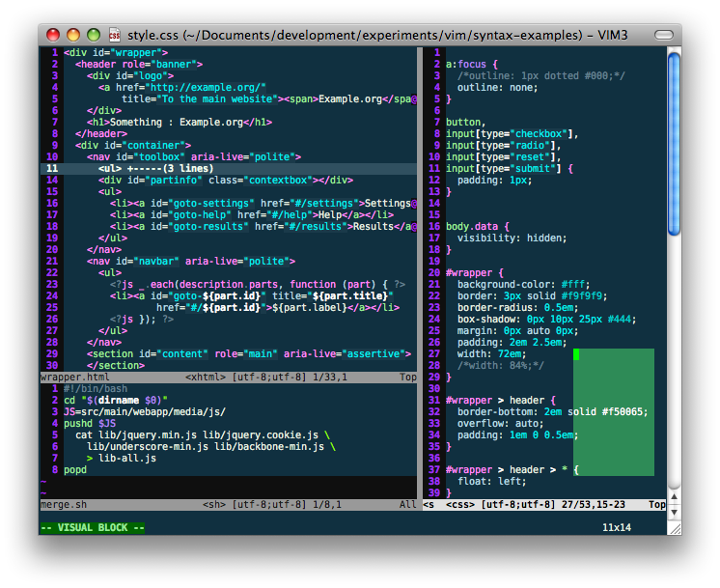Click the 'a:focus {' selector line
The image size is (720, 588).
[472, 65]
